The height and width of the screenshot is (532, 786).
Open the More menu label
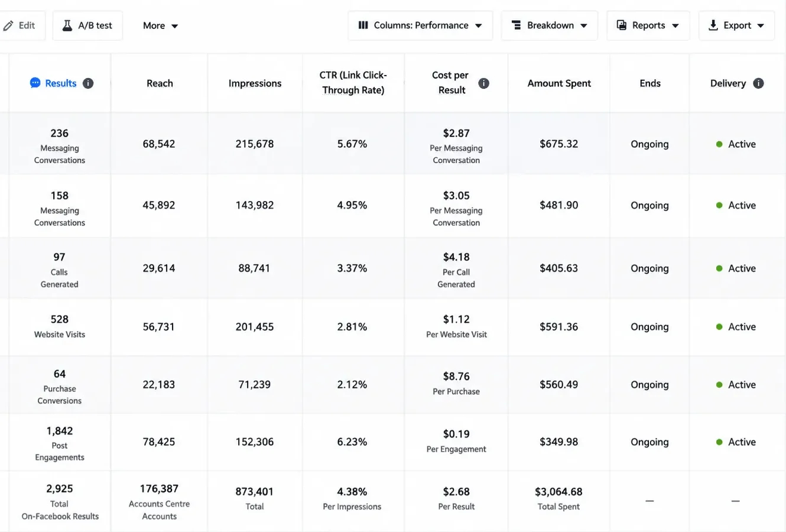154,25
